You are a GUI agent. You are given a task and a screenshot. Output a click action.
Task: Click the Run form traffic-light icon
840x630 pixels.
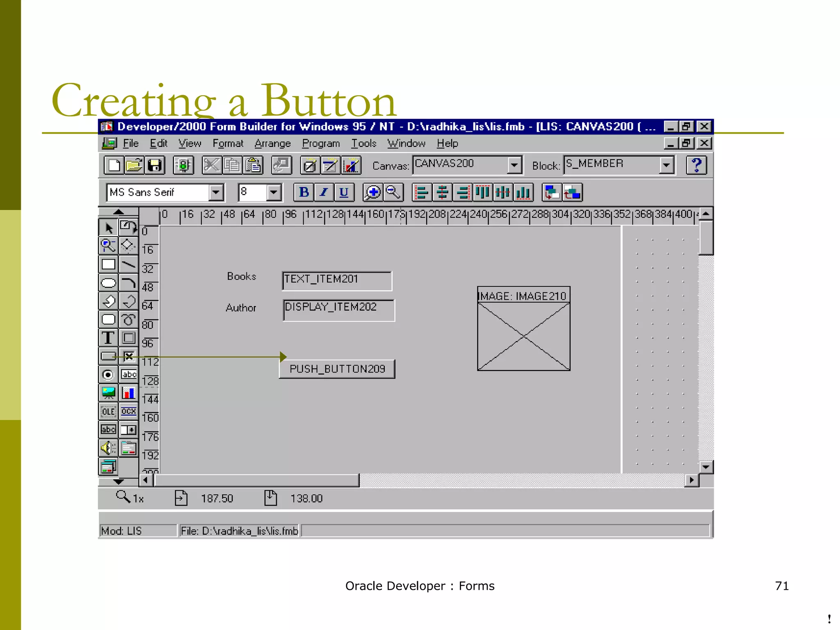coord(183,166)
